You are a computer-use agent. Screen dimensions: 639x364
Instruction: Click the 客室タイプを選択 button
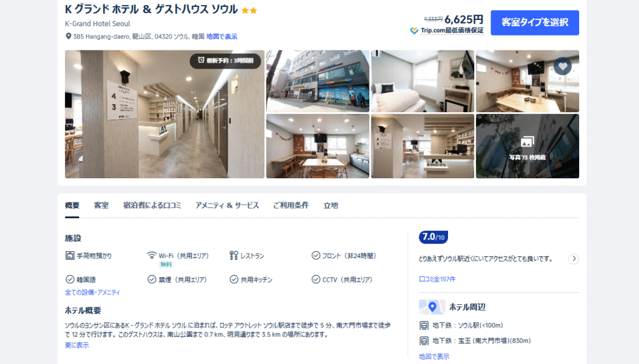(x=535, y=22)
